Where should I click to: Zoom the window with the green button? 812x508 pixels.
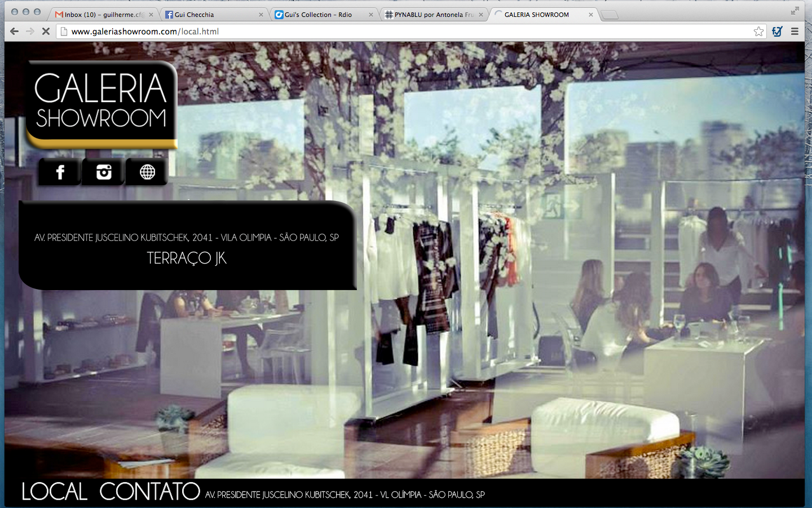pos(37,12)
